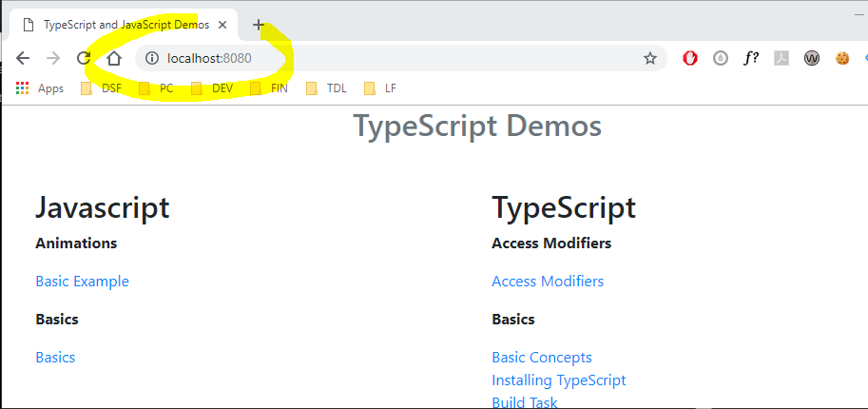Reload the page with the refresh icon
Screen dimensions: 868x409
(84, 58)
